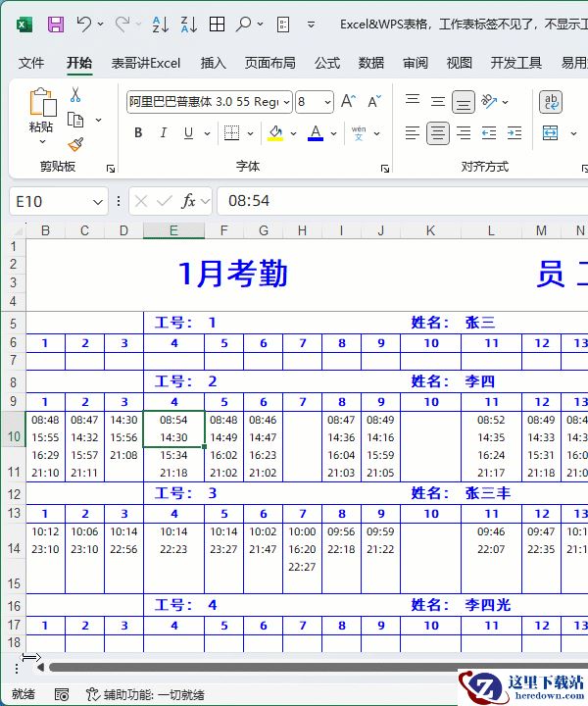This screenshot has height=706, width=588.
Task: Increase indent icon in alignment group
Action: 514,132
